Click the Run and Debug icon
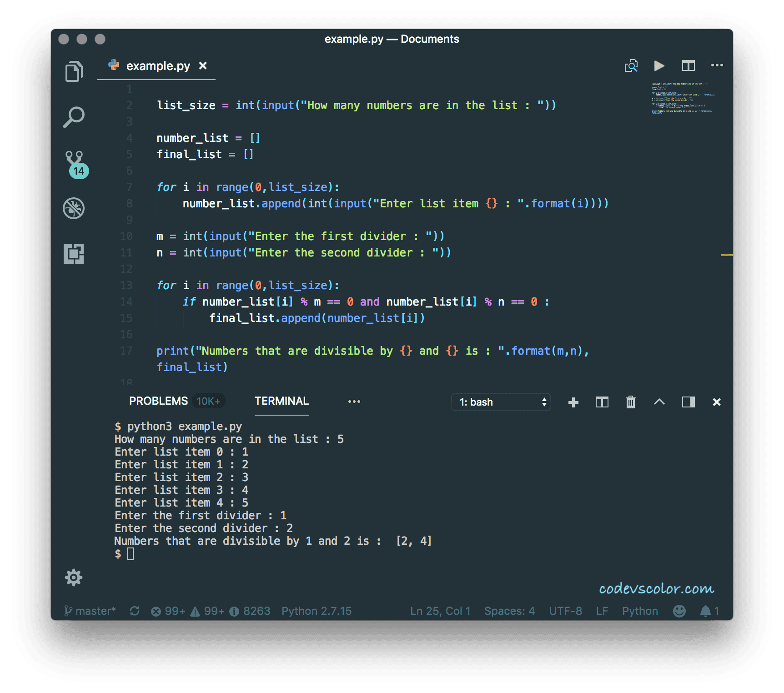Image resolution: width=784 pixels, height=693 pixels. pyautogui.click(x=74, y=208)
